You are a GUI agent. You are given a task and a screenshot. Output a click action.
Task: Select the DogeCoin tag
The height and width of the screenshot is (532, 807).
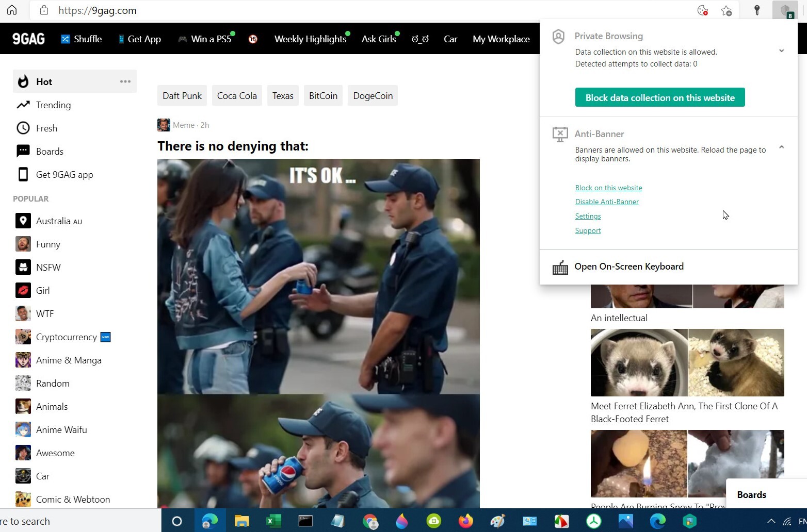(x=373, y=96)
